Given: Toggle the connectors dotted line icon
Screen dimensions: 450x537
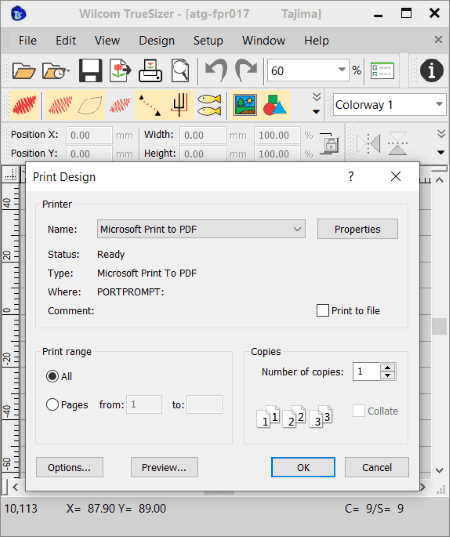Looking at the screenshot, I should click(x=150, y=105).
